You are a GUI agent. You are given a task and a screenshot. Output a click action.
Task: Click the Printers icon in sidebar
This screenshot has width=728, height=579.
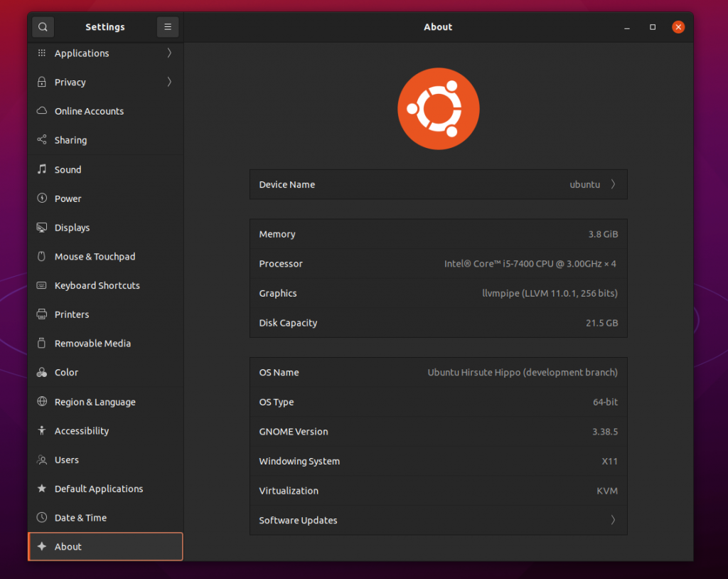pos(41,314)
